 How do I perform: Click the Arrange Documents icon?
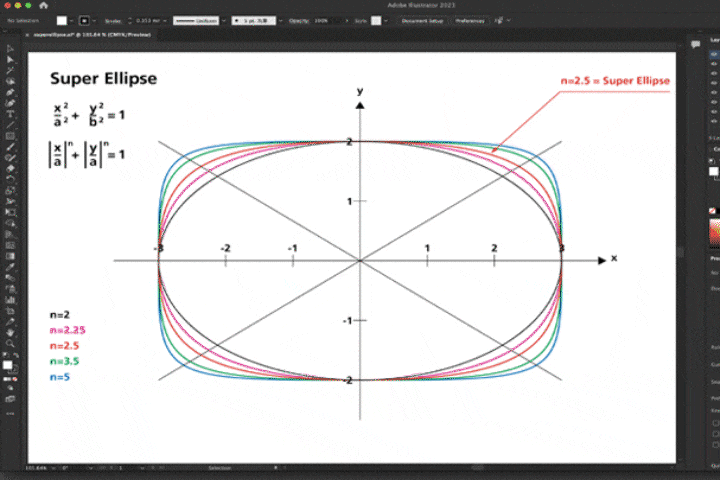pos(499,20)
